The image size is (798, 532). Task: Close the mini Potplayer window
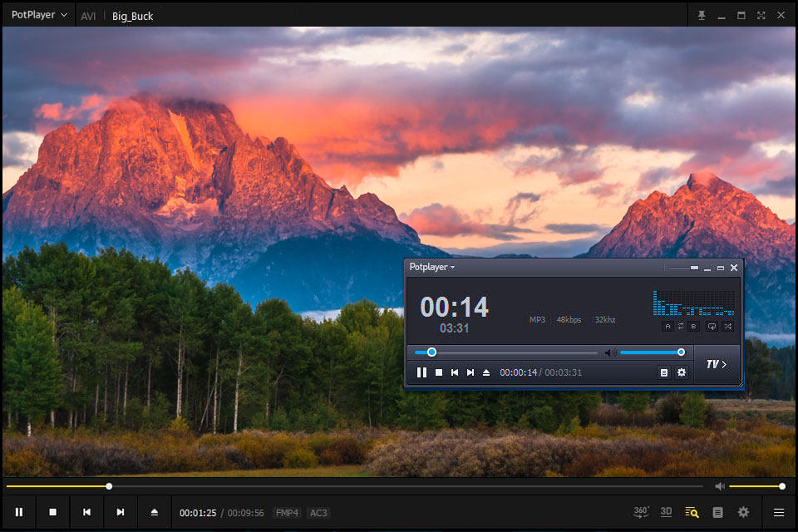coord(734,268)
